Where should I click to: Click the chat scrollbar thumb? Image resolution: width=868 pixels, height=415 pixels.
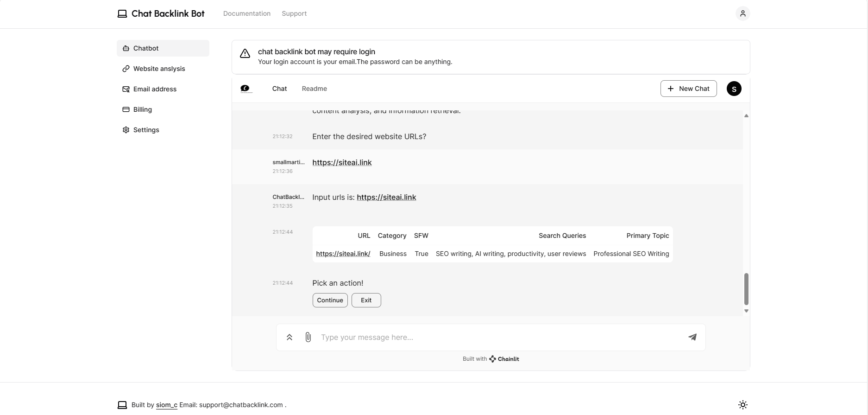point(746,289)
